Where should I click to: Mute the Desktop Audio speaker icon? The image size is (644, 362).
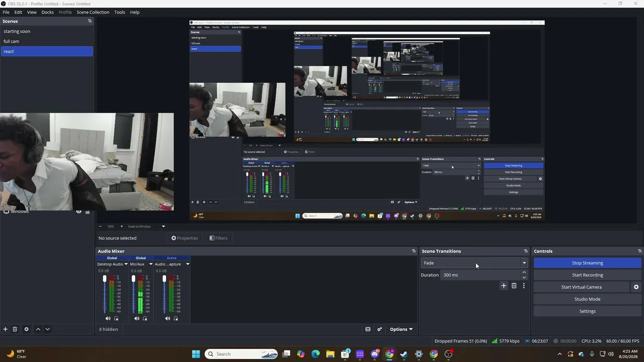[108, 318]
